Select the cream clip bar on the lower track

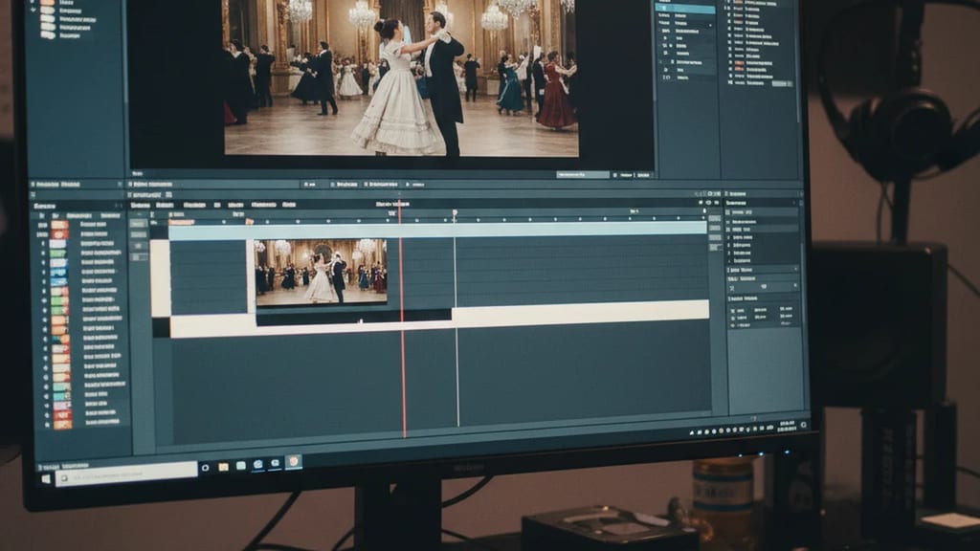[x=439, y=320]
